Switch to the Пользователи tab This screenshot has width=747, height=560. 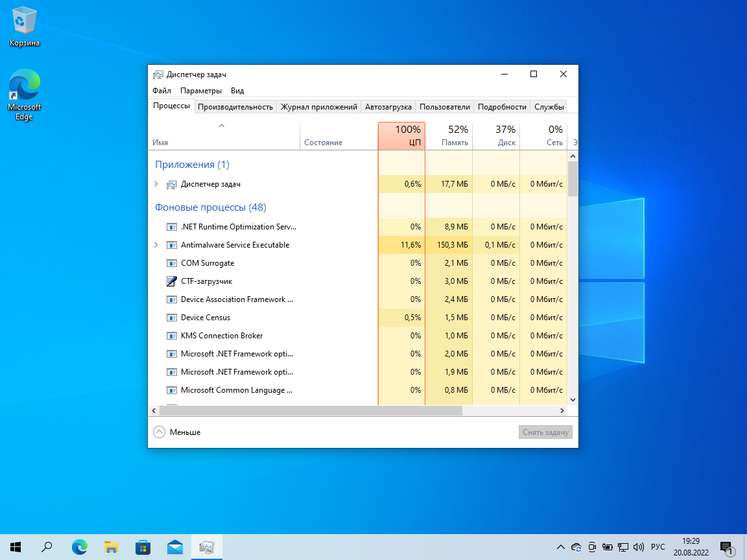[x=444, y=107]
